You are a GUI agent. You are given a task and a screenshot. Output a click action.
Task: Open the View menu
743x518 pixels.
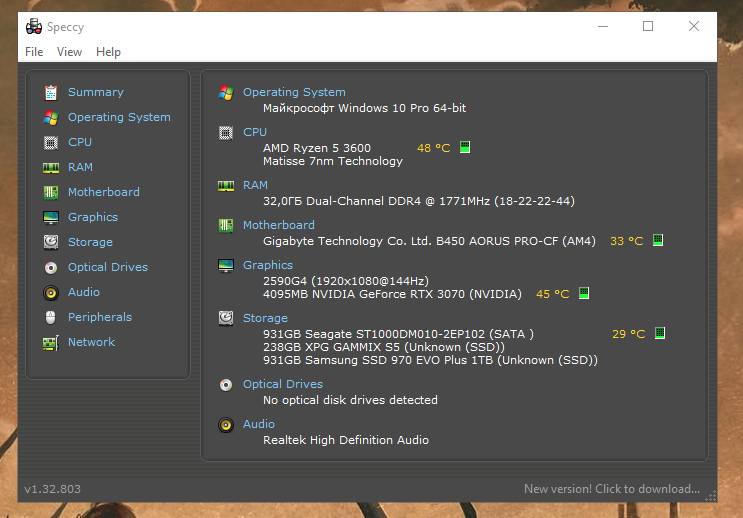click(x=69, y=52)
